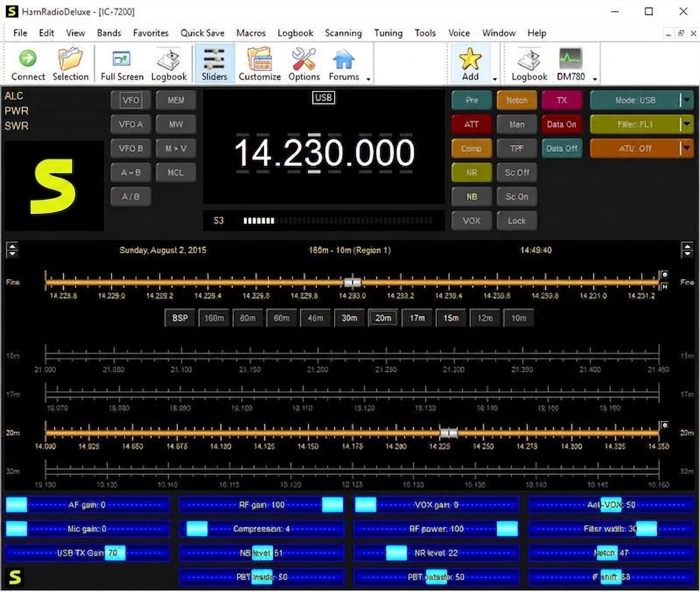Viewport: 700px width, 592px height.
Task: Toggle the NR noise reduction button
Action: (x=471, y=172)
